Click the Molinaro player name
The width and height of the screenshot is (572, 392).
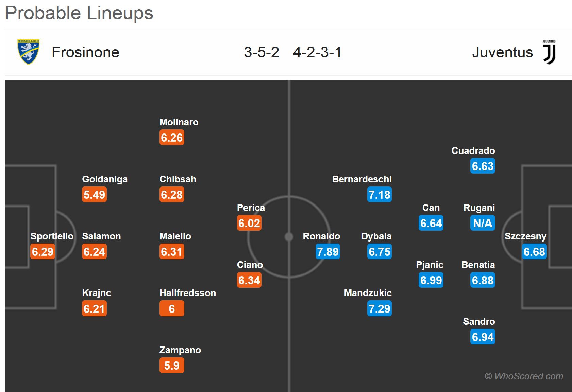click(179, 122)
